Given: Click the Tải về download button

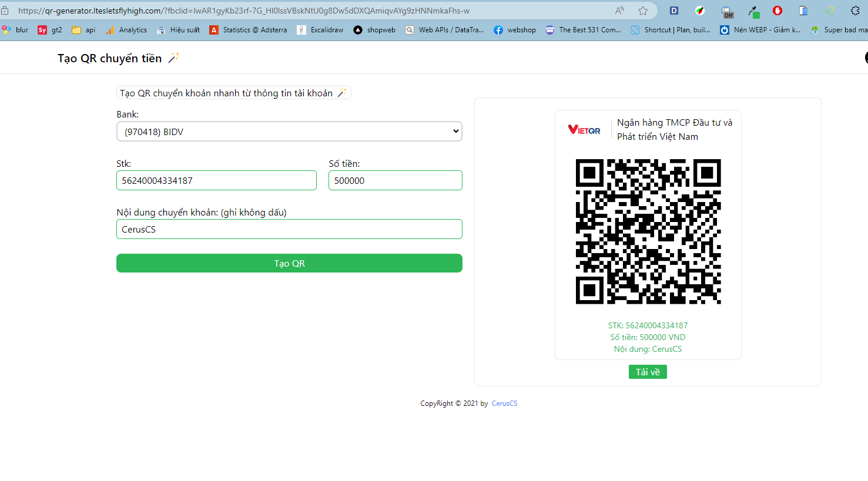Looking at the screenshot, I should coord(648,372).
